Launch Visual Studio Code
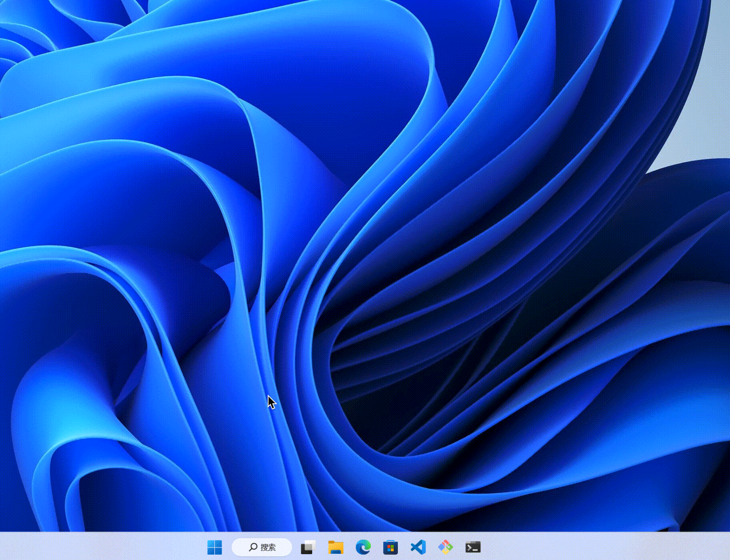Viewport: 730px width, 560px height. pos(418,547)
